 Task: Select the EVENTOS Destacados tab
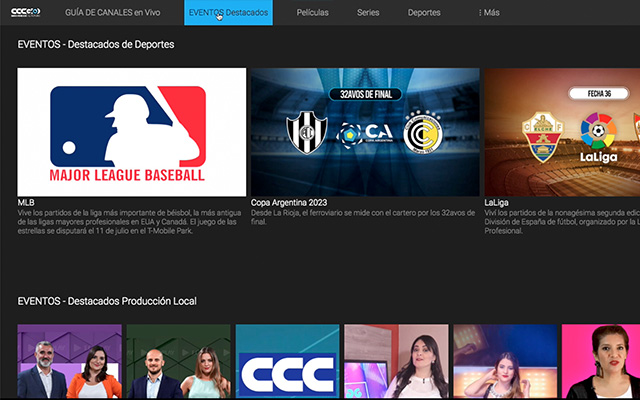click(x=228, y=13)
